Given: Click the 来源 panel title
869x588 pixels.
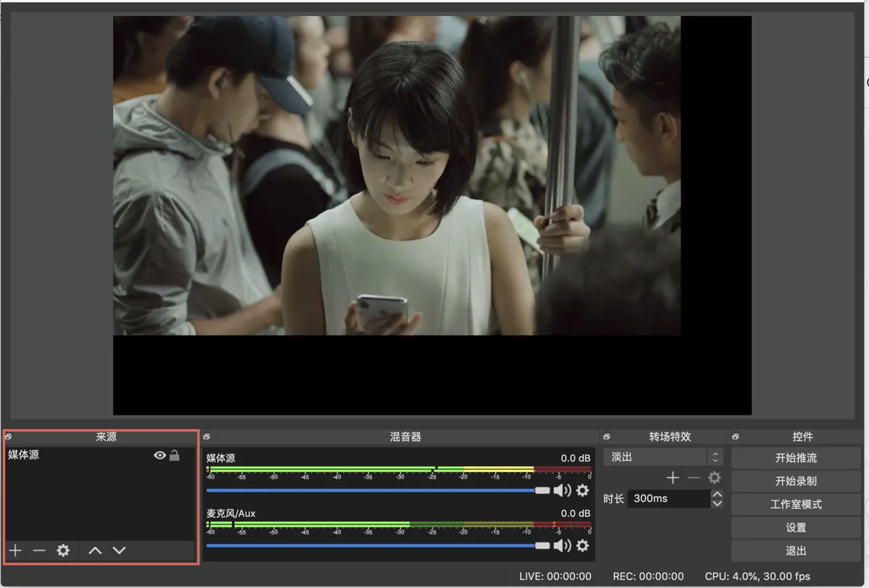Looking at the screenshot, I should (x=106, y=437).
